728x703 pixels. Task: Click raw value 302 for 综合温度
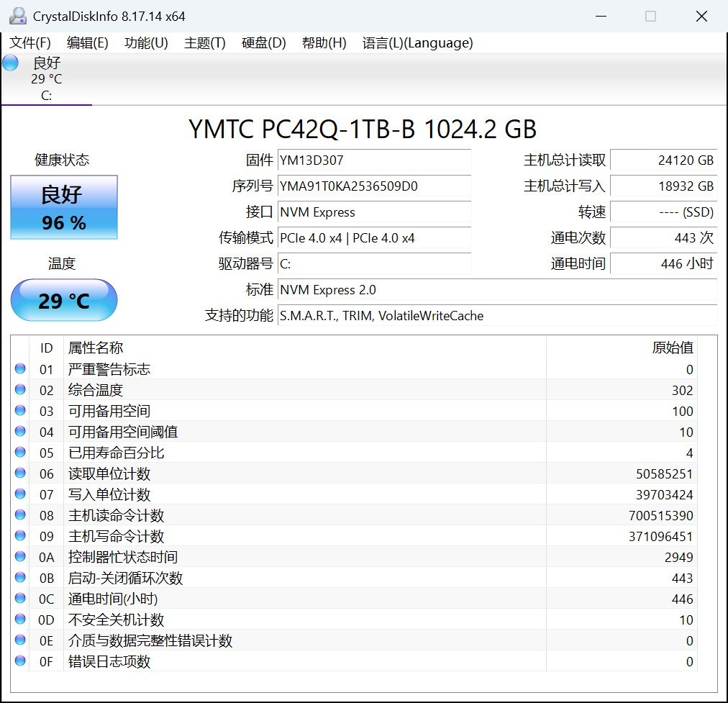[683, 391]
